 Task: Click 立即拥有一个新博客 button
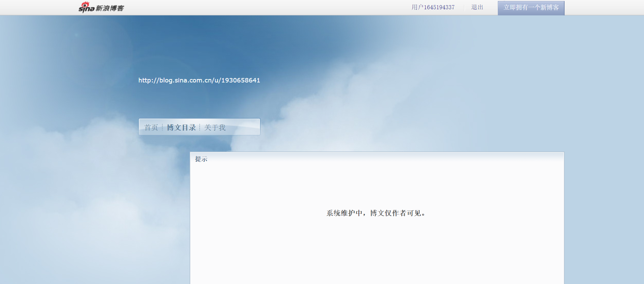pyautogui.click(x=531, y=8)
